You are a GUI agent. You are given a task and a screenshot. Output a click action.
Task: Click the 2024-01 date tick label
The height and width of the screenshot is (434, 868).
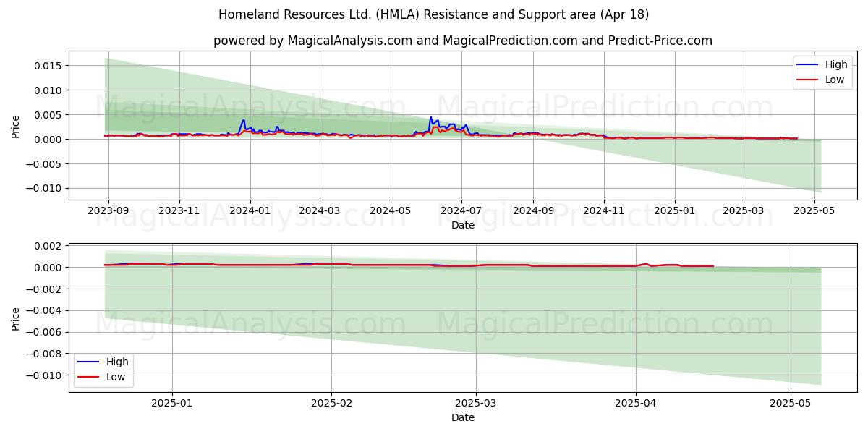tap(250, 211)
